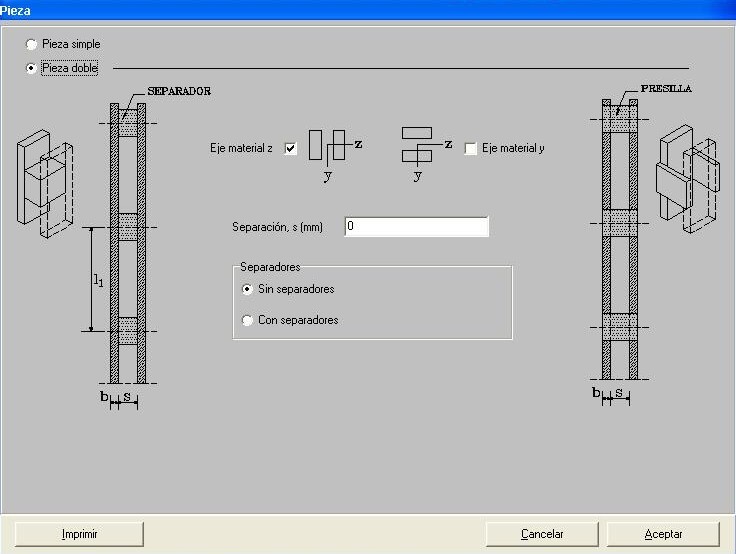Click the b-s dimension marks under right diagram
The height and width of the screenshot is (554, 736).
[611, 394]
